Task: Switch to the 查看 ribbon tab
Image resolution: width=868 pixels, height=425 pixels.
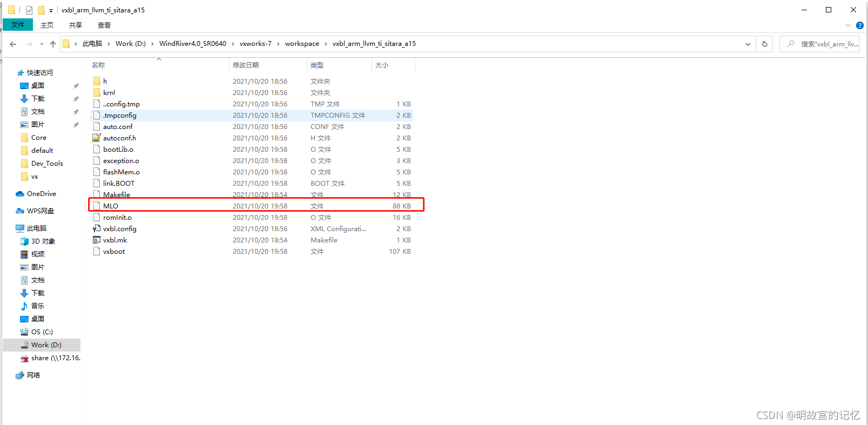Action: pos(104,25)
